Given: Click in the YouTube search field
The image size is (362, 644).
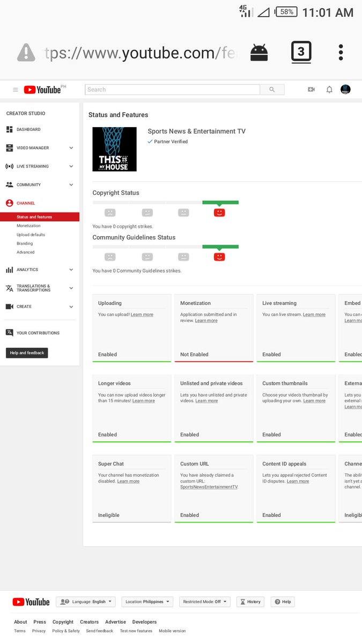Looking at the screenshot, I should [172, 90].
